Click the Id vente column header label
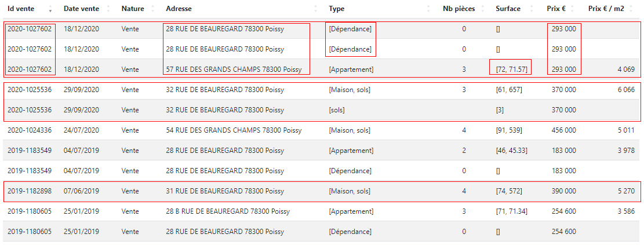This screenshot has width=644, height=245. point(21,9)
